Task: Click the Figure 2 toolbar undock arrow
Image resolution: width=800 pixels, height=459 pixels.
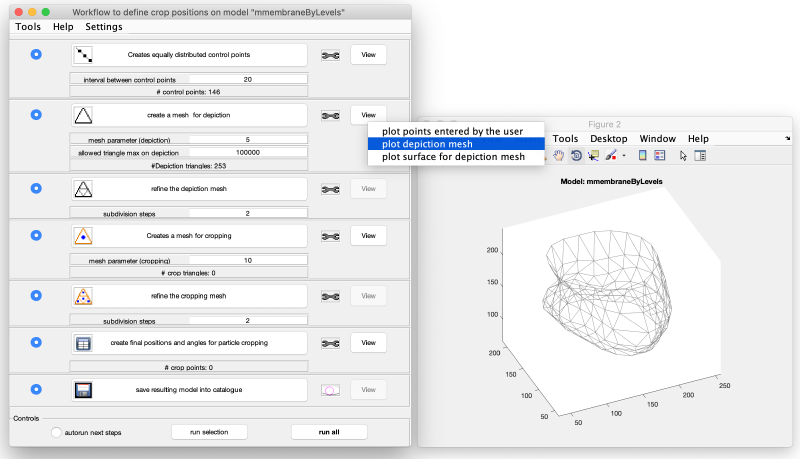Action: 787,138
